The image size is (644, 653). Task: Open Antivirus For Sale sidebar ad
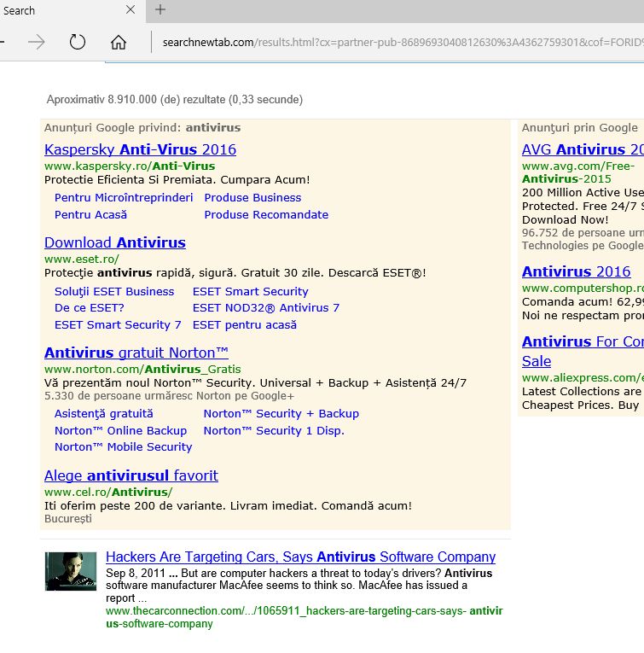(583, 351)
